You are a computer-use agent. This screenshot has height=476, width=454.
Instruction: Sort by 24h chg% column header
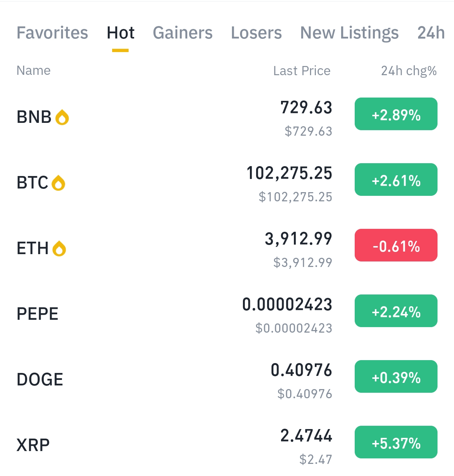tap(409, 71)
